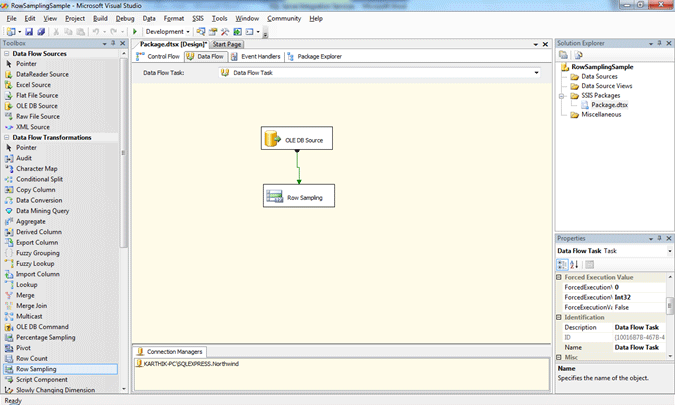The width and height of the screenshot is (675, 405).
Task: Select the Fuzzy Lookup transformation
Action: (35, 264)
